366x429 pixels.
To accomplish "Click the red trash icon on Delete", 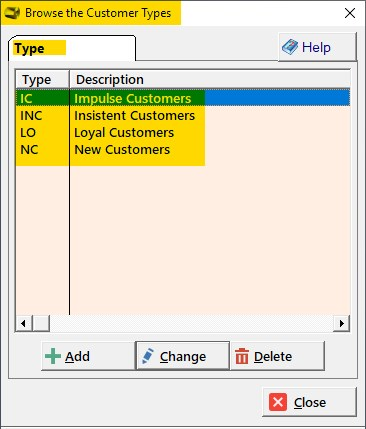I will [242, 356].
